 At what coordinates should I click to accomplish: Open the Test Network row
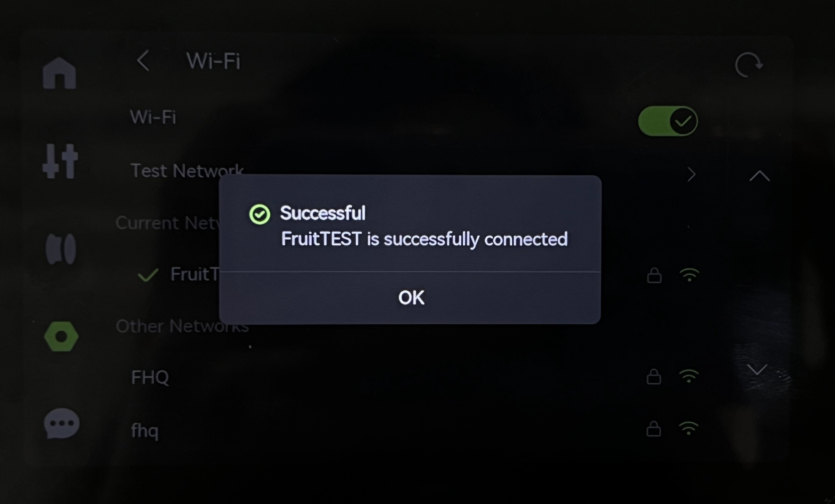(x=413, y=171)
